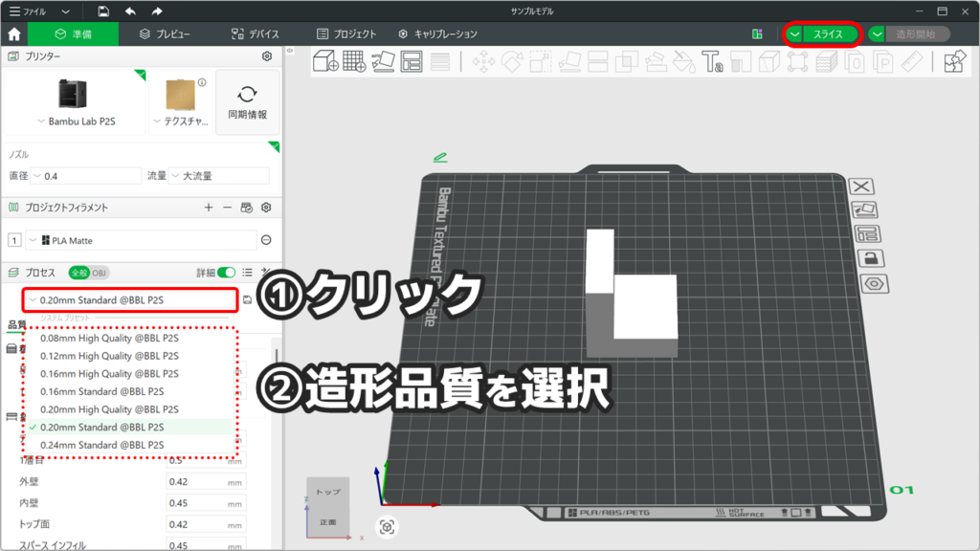Switch process scope toggle to OBJ

click(100, 273)
